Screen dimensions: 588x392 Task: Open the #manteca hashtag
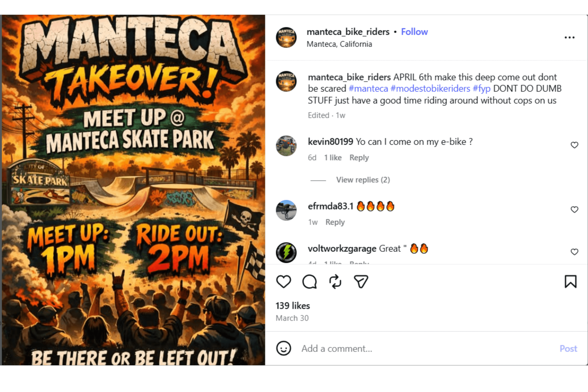pyautogui.click(x=368, y=88)
